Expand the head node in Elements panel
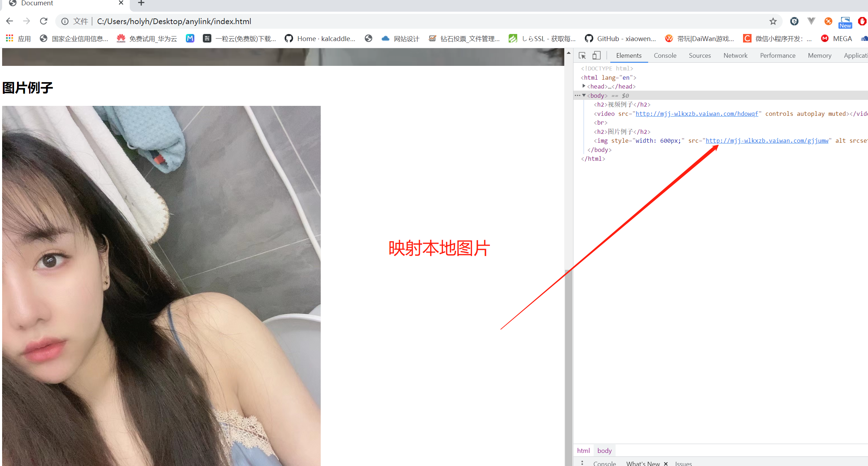The height and width of the screenshot is (466, 868). coord(584,86)
